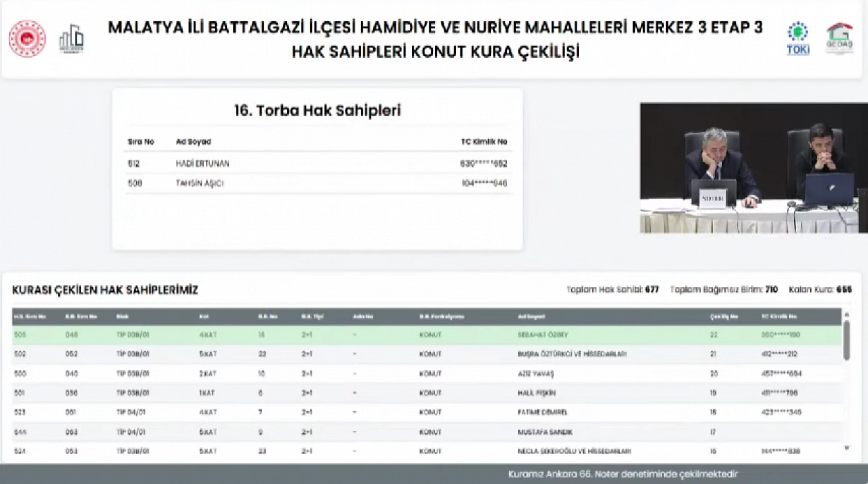Click scroll-down arrow of the results table

click(x=846, y=448)
